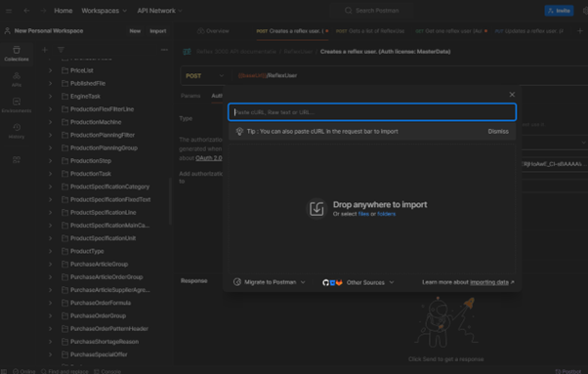Click the Online status indicator
Viewport: 588px width, 374px height.
click(24, 371)
